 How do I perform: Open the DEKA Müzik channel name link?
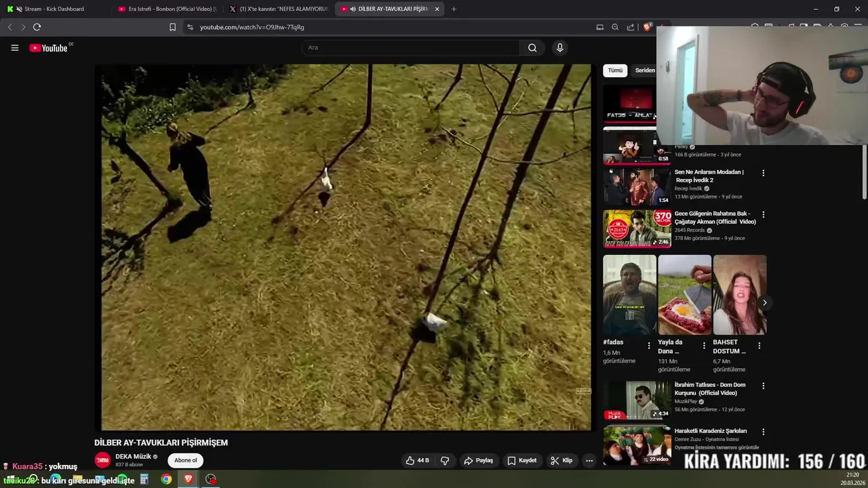tap(133, 456)
